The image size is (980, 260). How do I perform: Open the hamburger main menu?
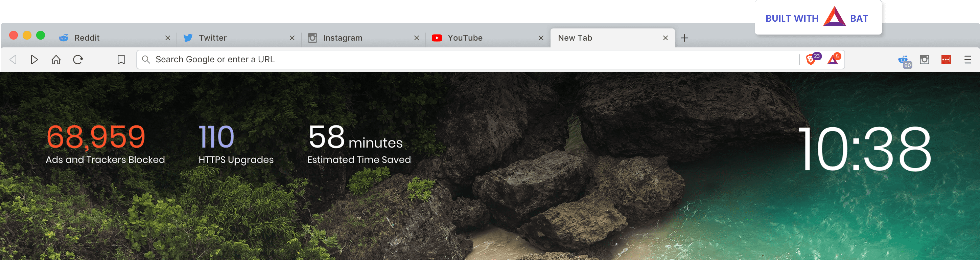pyautogui.click(x=968, y=59)
